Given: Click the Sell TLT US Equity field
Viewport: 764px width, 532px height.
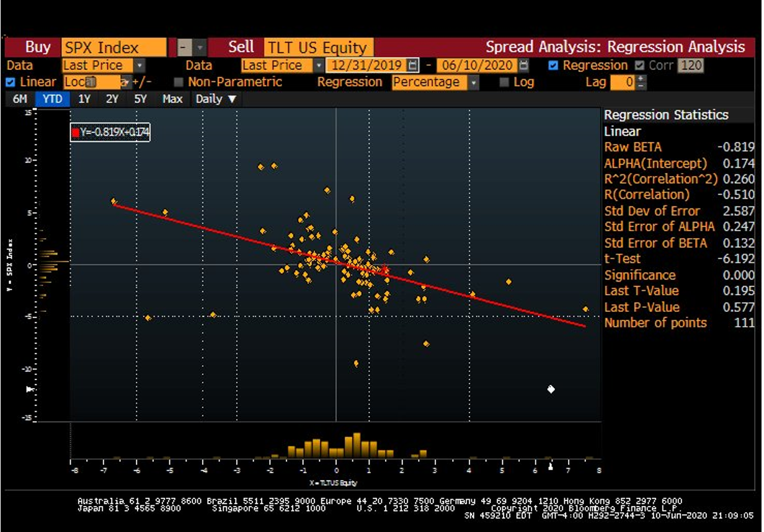Looking at the screenshot, I should point(319,48).
